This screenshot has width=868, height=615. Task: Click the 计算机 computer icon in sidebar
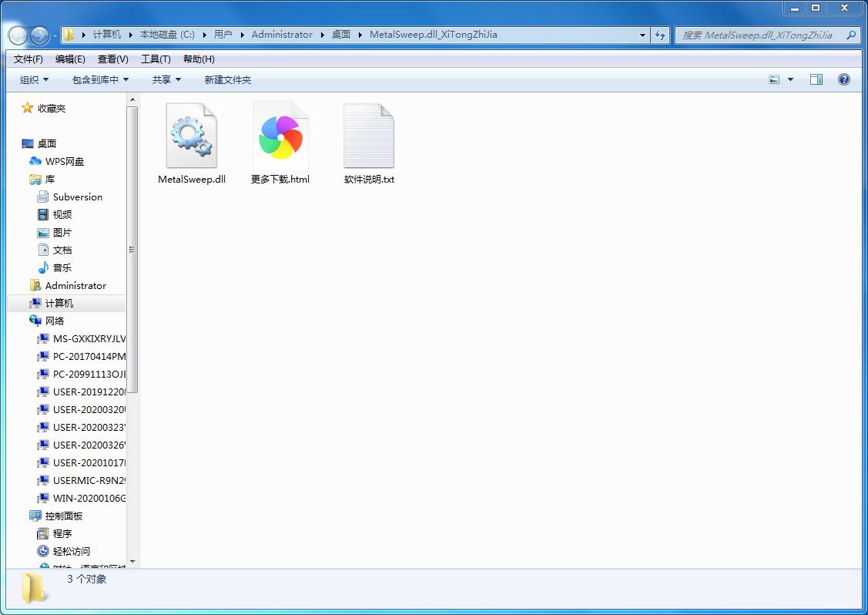pyautogui.click(x=35, y=303)
